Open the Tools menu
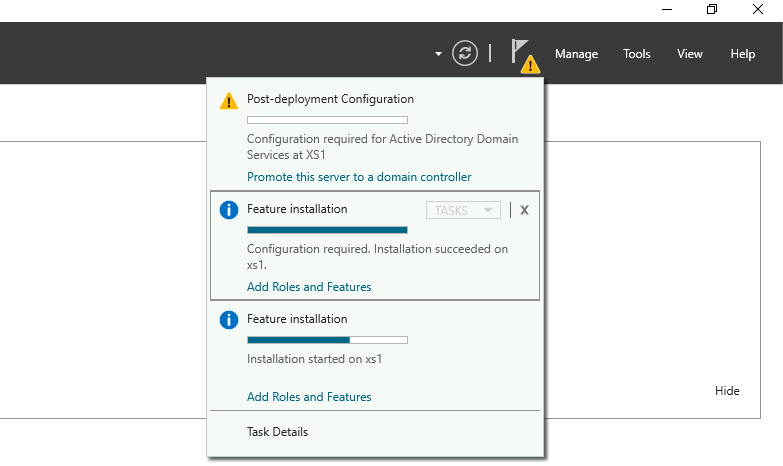Viewport: 783px width, 466px height. pyautogui.click(x=637, y=54)
